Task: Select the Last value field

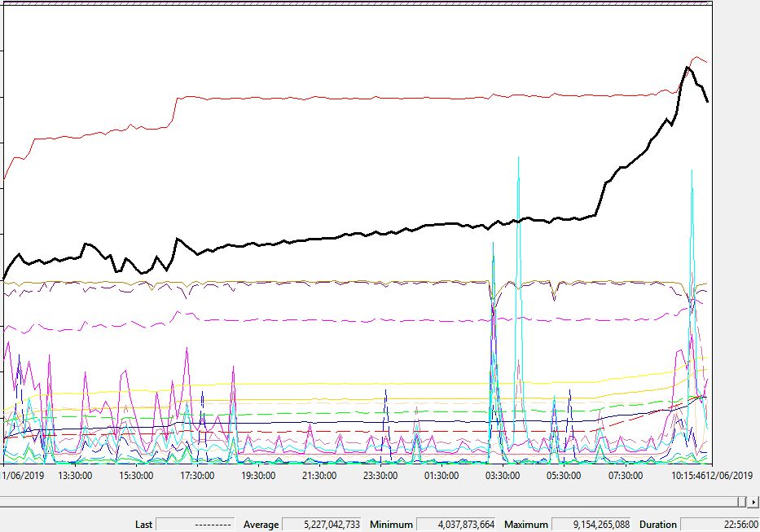Action: (194, 525)
